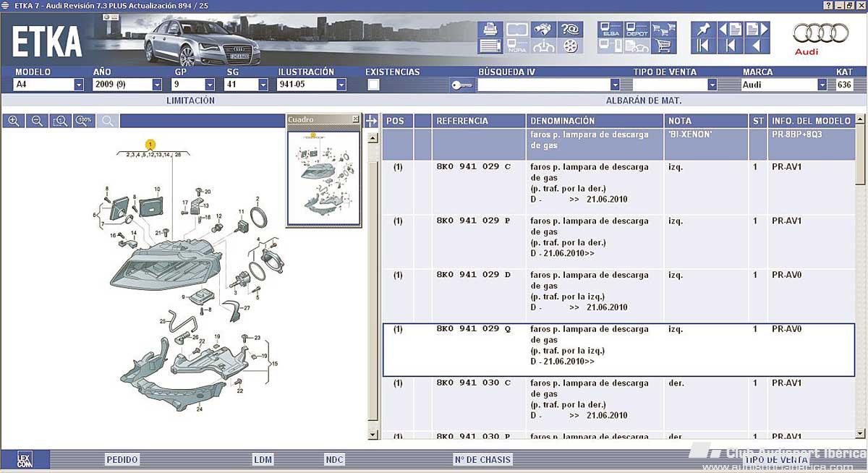The width and height of the screenshot is (868, 473).
Task: Click the plain left triangle back icon
Action: coord(757,47)
